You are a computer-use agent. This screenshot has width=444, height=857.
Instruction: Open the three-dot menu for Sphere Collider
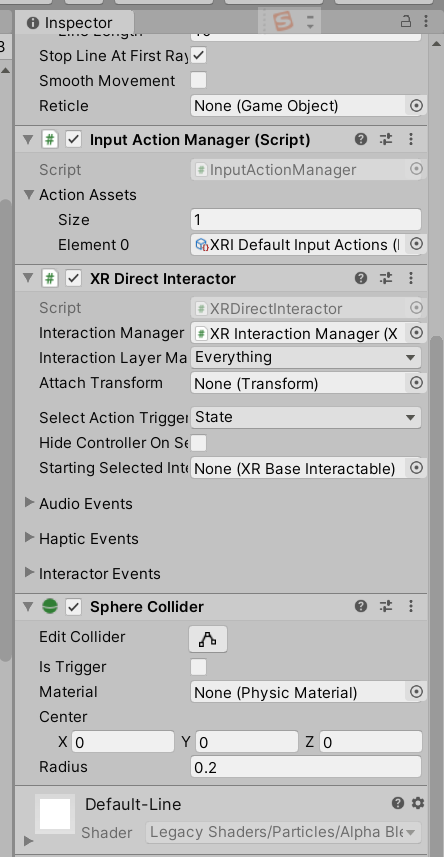[411, 606]
